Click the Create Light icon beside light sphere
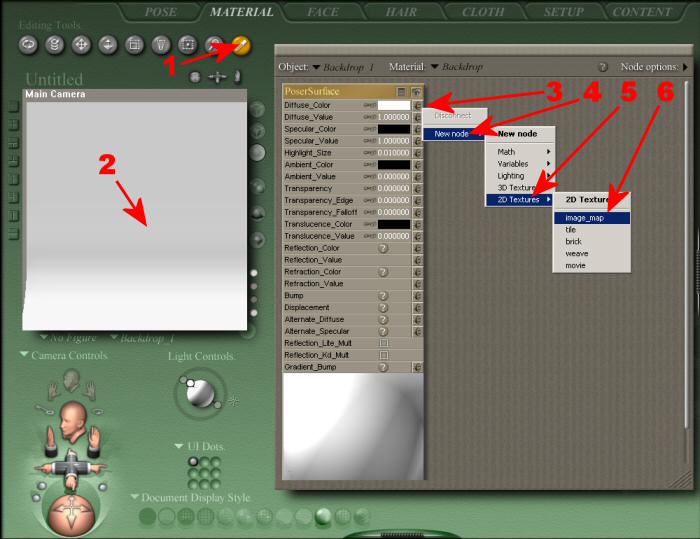 point(233,401)
